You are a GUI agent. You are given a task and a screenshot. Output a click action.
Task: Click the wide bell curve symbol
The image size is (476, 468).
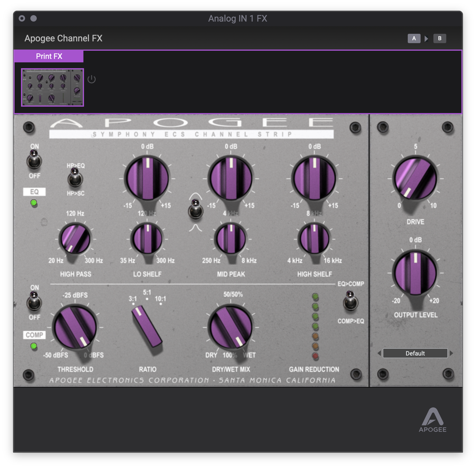(x=195, y=196)
